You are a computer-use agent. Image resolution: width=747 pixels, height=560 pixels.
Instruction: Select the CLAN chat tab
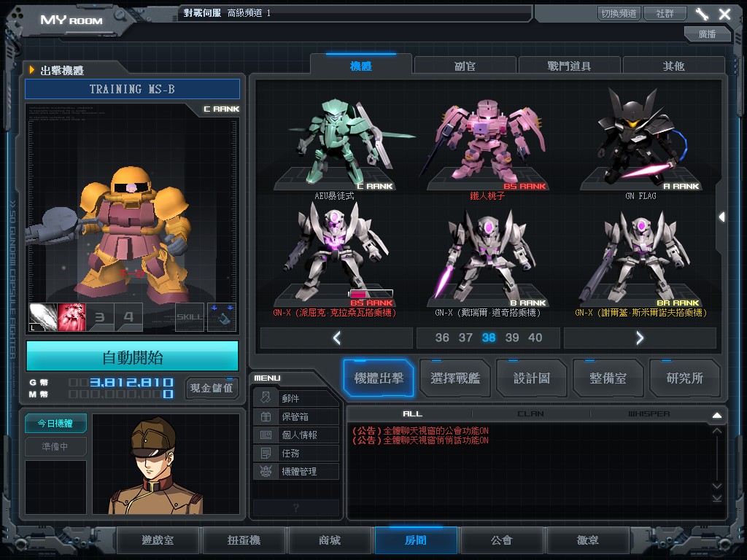pyautogui.click(x=531, y=414)
